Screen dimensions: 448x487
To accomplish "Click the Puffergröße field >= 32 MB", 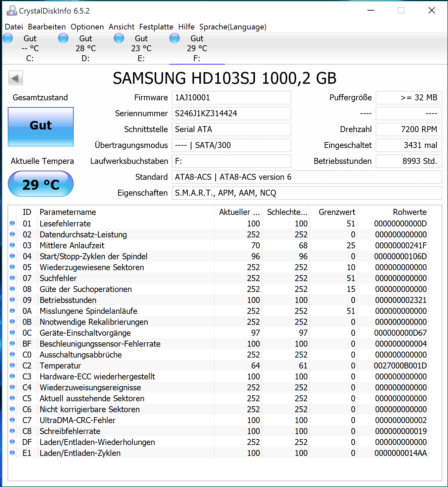I will tap(409, 98).
